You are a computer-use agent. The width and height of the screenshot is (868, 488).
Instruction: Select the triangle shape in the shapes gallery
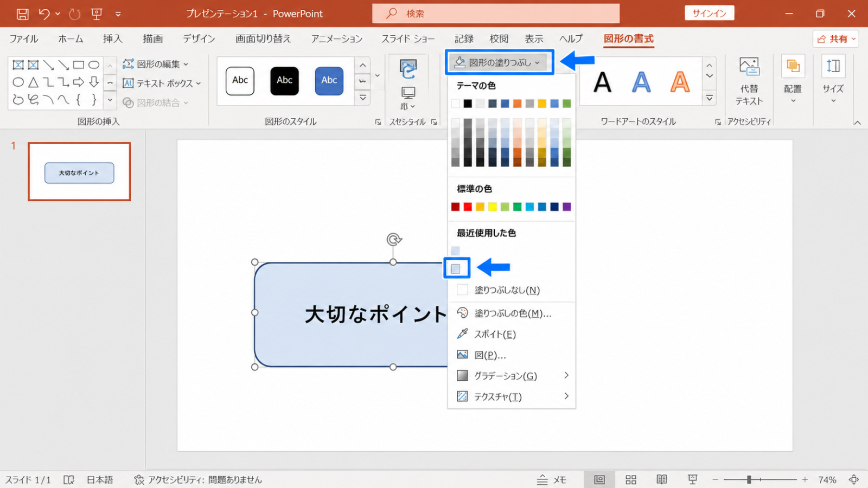click(x=33, y=82)
